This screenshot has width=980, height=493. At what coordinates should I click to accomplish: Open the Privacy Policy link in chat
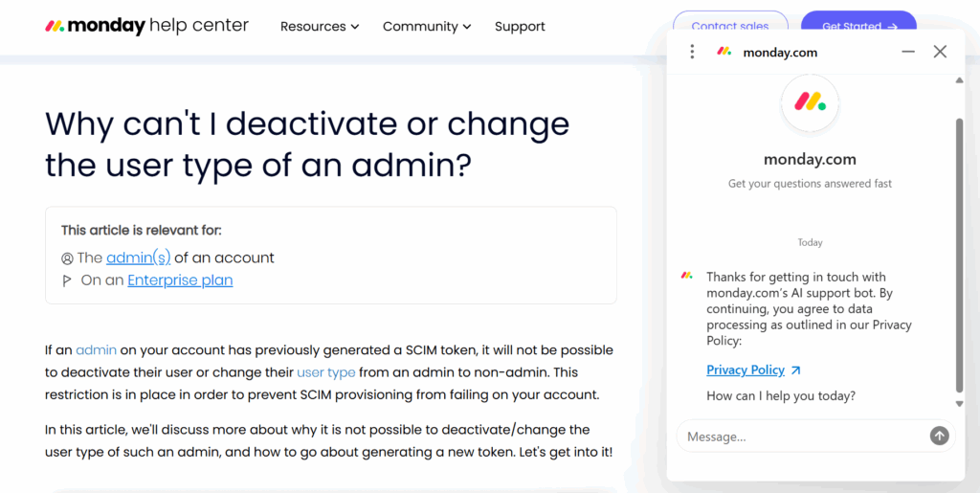tap(746, 370)
